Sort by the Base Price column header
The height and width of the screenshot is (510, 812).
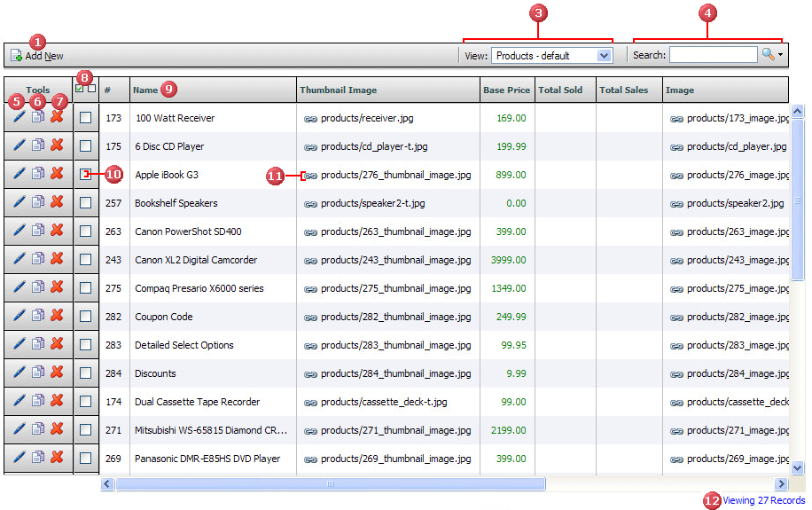[506, 90]
